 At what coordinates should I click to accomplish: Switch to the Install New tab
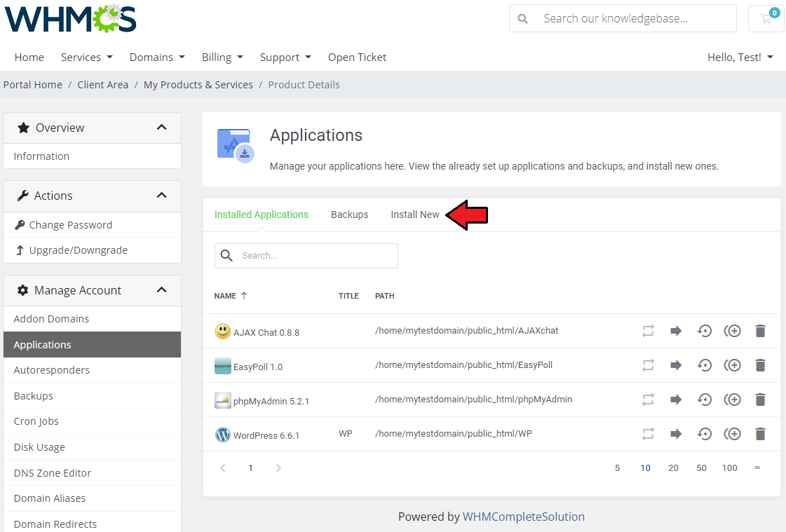pos(414,214)
